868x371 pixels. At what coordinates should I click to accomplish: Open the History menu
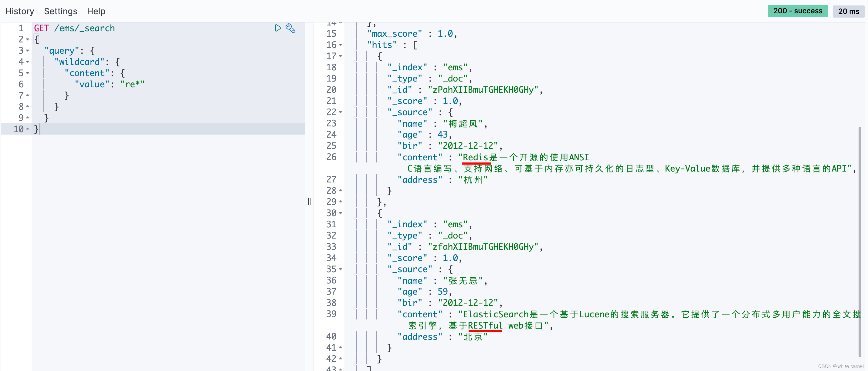[x=20, y=11]
